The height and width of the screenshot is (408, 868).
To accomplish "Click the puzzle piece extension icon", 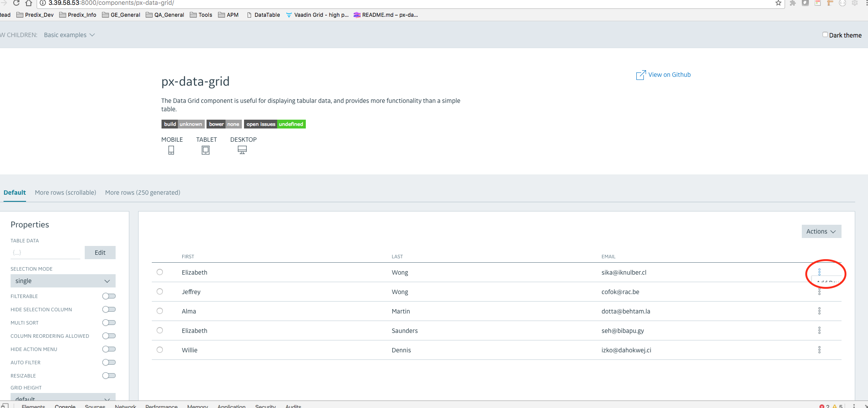I will [x=793, y=3].
